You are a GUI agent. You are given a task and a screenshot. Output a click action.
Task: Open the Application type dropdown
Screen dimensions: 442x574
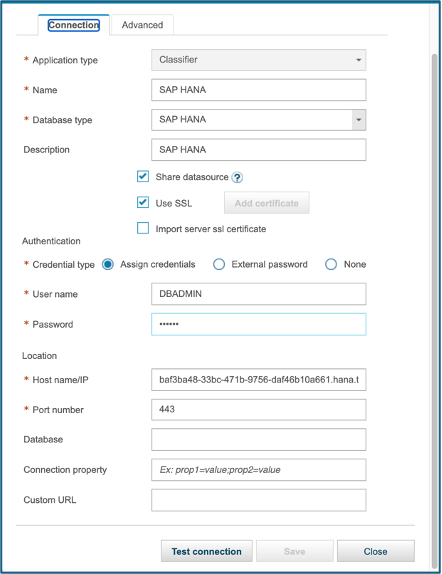(259, 60)
